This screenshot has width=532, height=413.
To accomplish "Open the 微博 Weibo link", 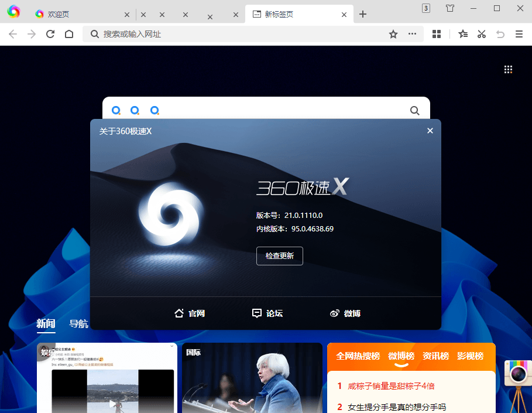I will tap(345, 313).
